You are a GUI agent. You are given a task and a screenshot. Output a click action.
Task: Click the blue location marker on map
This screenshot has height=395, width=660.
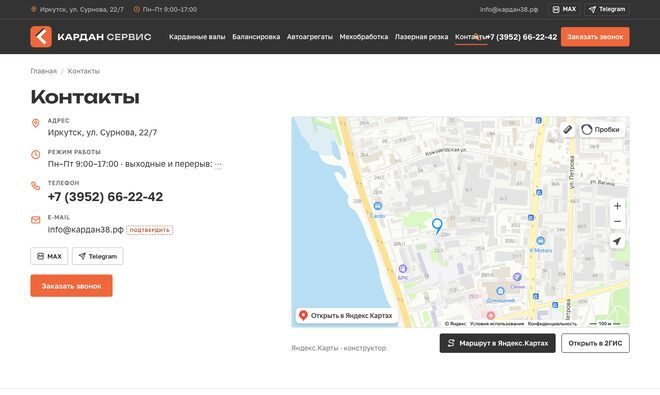(437, 226)
